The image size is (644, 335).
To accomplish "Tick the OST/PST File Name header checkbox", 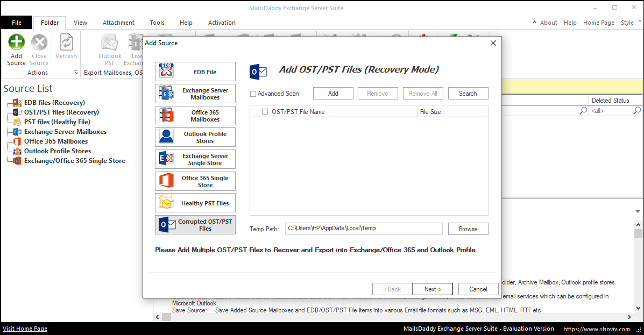I will pos(265,111).
